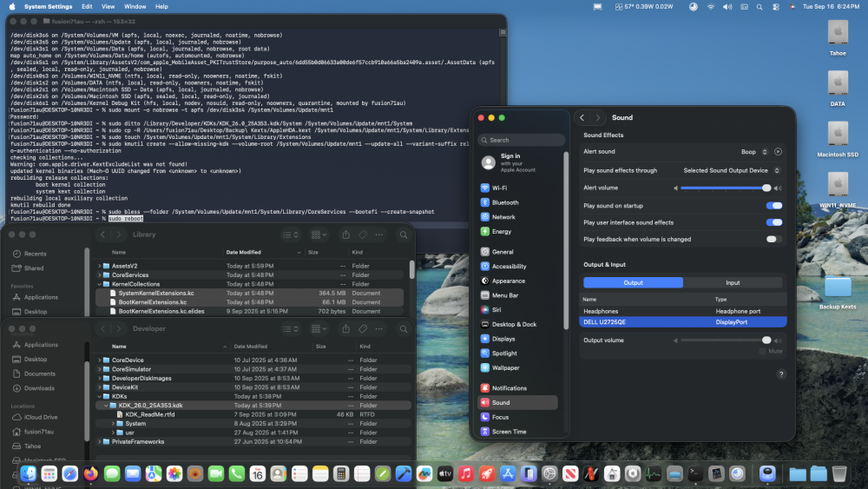
Task: Go back in System Settings
Action: [582, 118]
